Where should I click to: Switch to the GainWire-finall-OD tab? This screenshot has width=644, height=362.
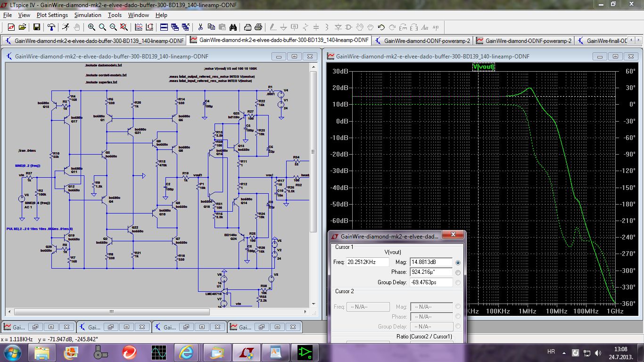click(602, 41)
